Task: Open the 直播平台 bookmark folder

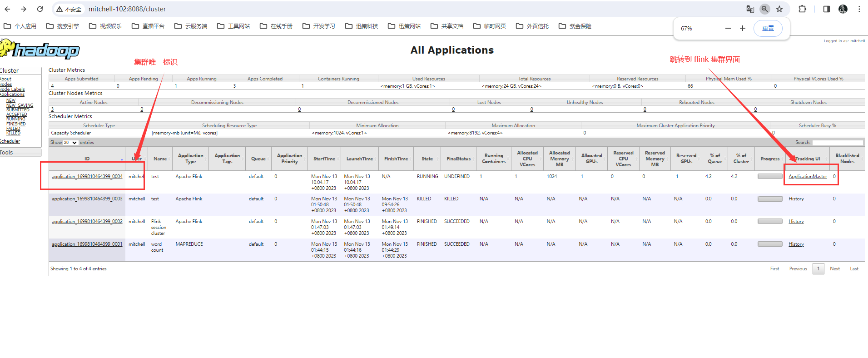Action: pos(148,26)
